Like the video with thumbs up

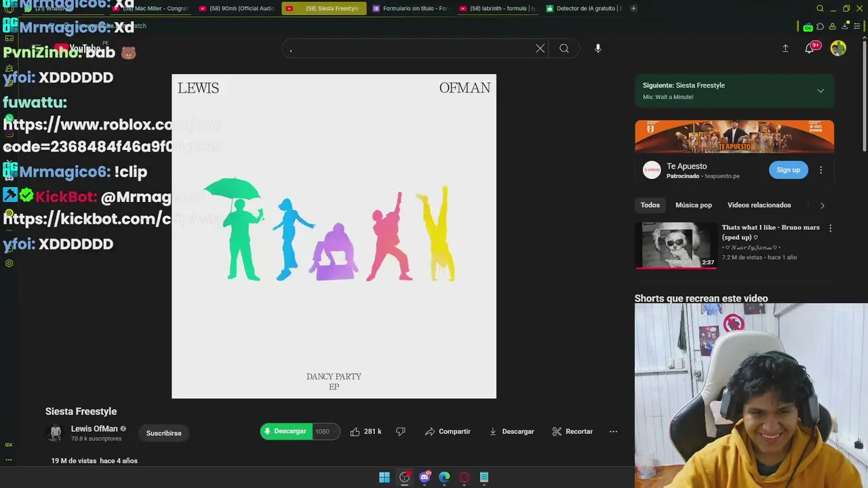366,432
